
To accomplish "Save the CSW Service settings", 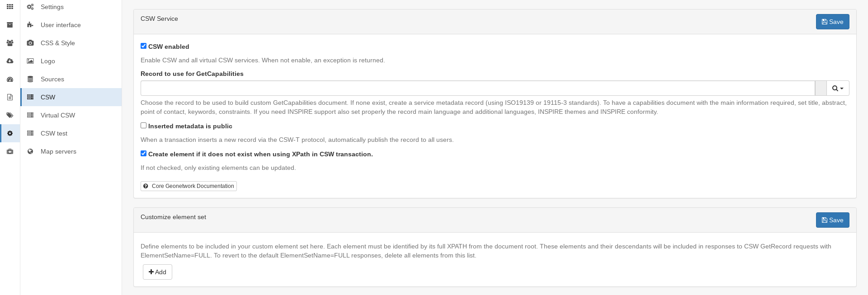I will coord(832,22).
